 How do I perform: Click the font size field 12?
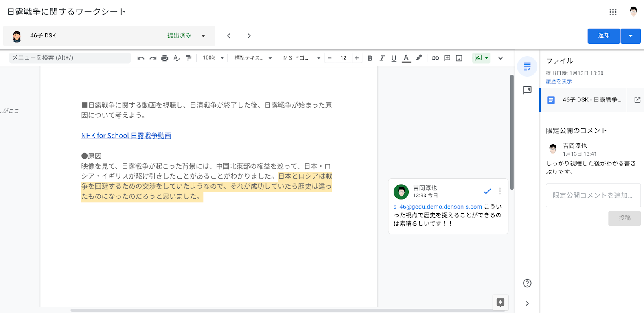click(x=343, y=58)
